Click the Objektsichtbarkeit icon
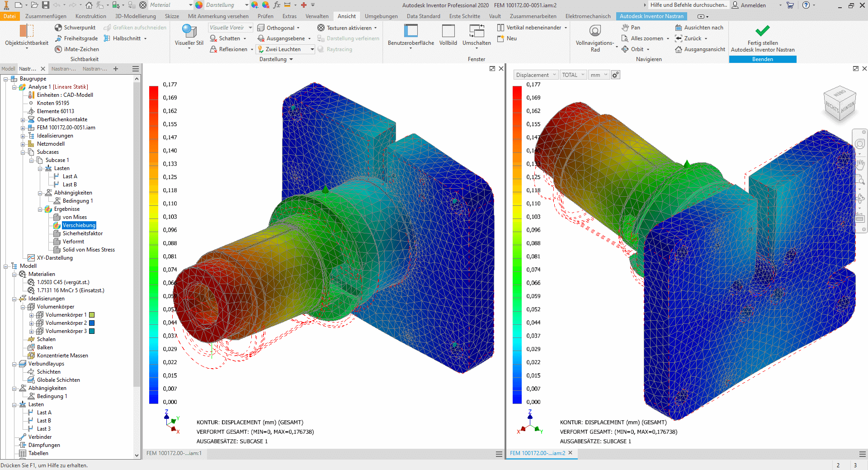868x470 pixels. pos(26,31)
